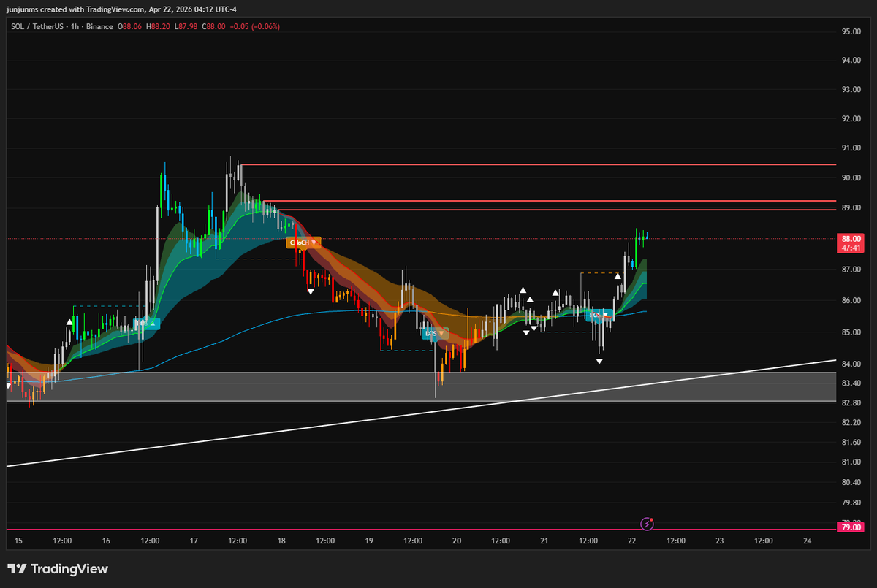Click the TradingView logo
The image size is (877, 588).
(x=58, y=569)
